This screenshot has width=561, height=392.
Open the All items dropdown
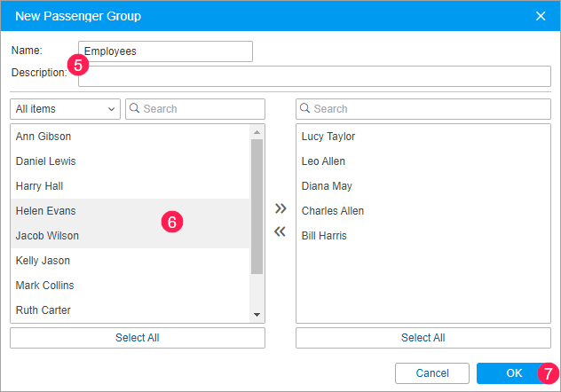(x=65, y=109)
